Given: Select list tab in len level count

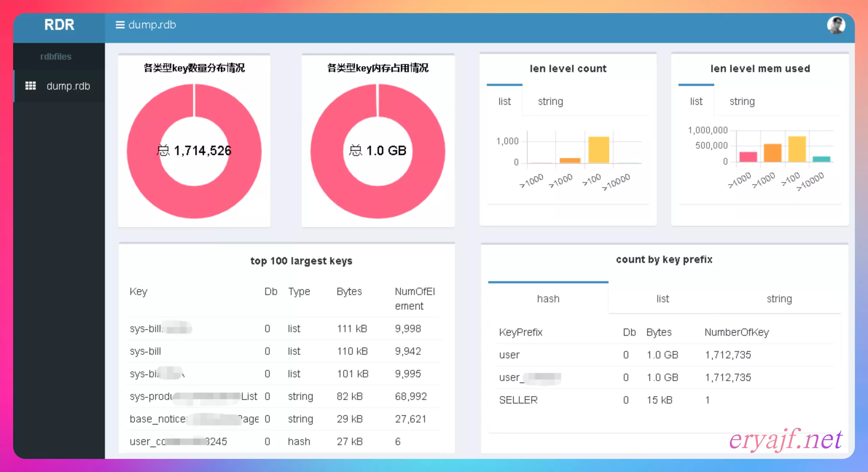Looking at the screenshot, I should [504, 101].
